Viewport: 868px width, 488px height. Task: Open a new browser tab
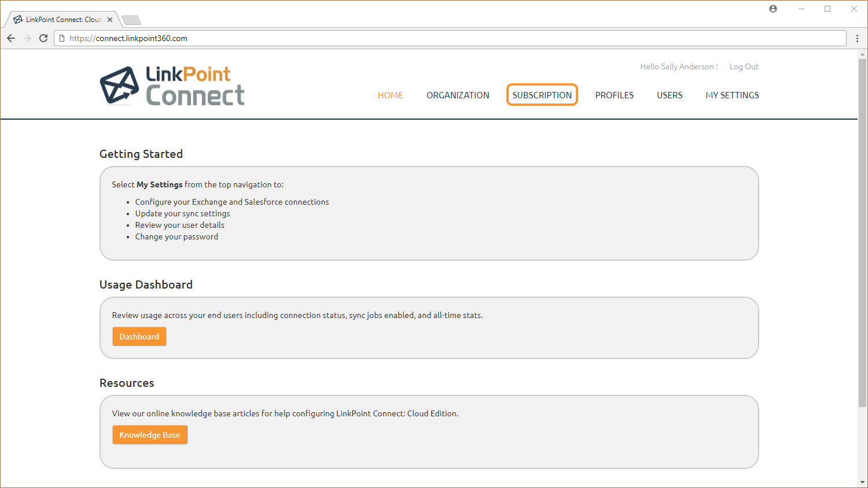[132, 20]
